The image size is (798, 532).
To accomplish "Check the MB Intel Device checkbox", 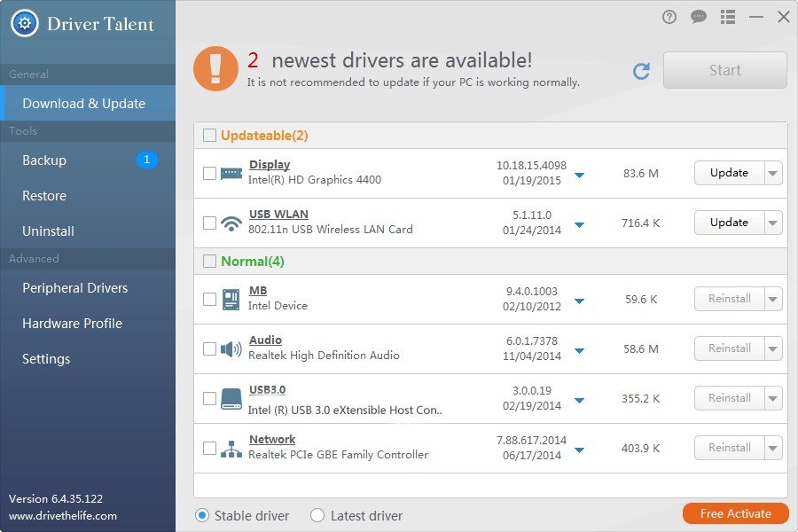I will (x=209, y=299).
